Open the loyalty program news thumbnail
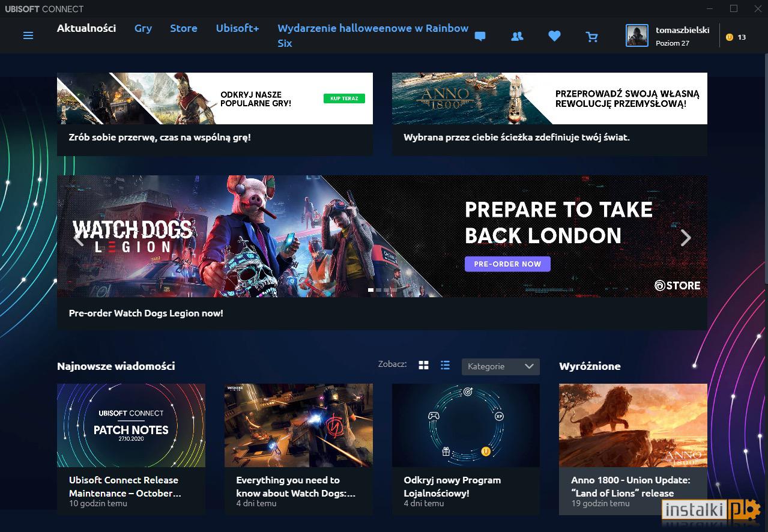 [466, 425]
